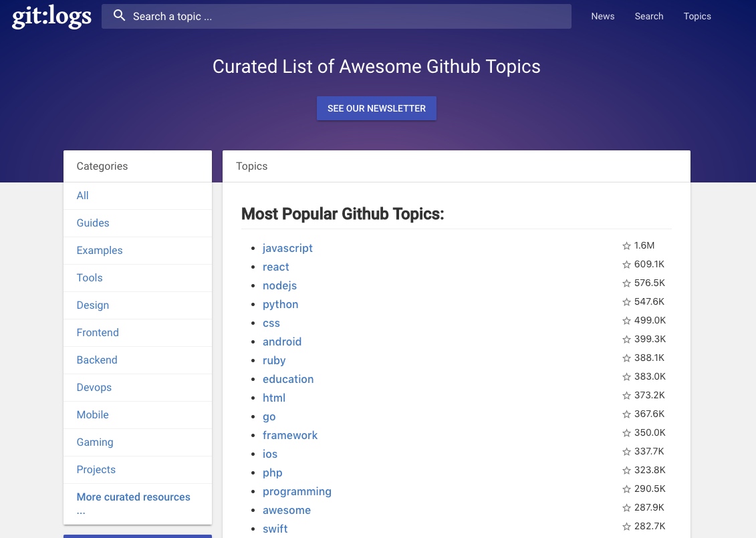Viewport: 756px width, 538px height.
Task: Open the html topic
Action: point(274,398)
